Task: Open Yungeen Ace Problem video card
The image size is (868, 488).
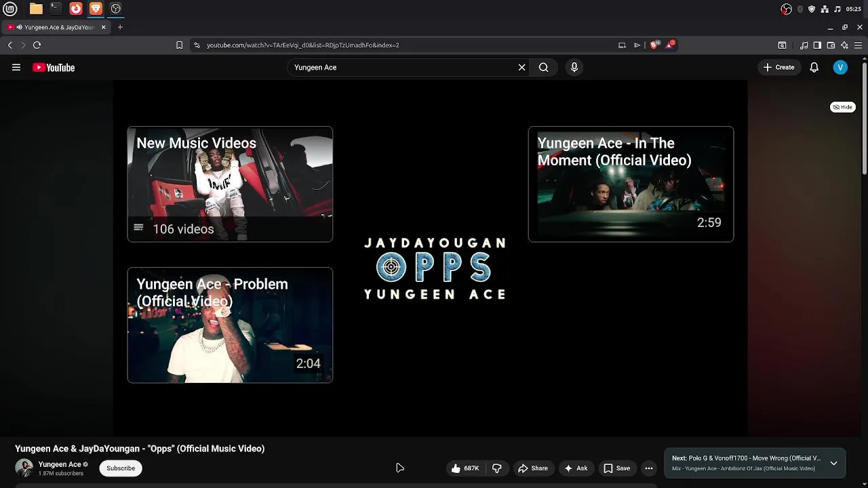Action: click(230, 325)
